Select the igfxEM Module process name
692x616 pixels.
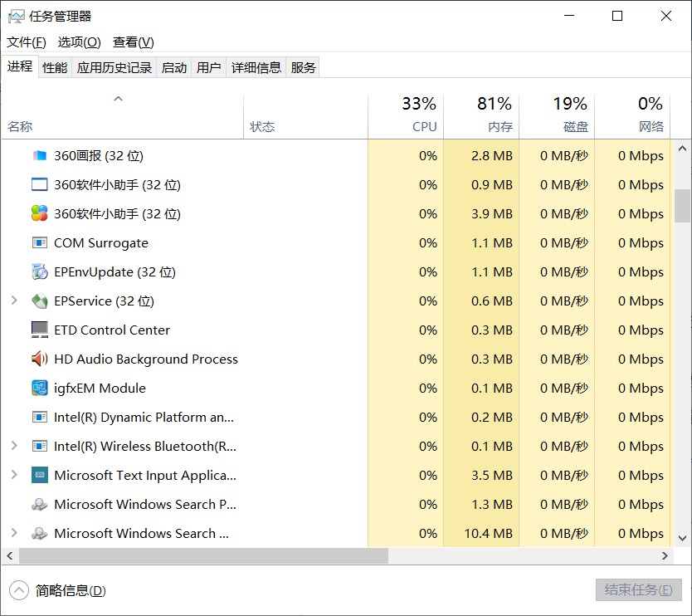tap(100, 389)
